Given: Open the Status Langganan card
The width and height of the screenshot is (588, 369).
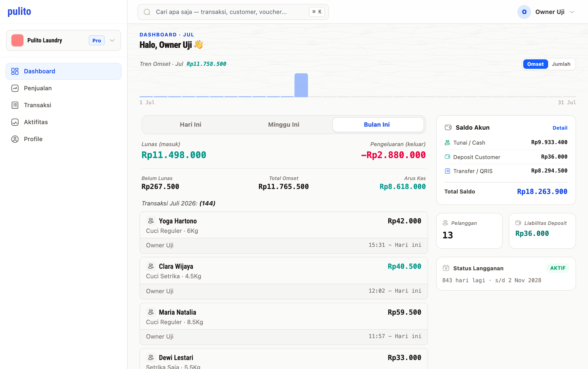Looking at the screenshot, I should click(506, 274).
